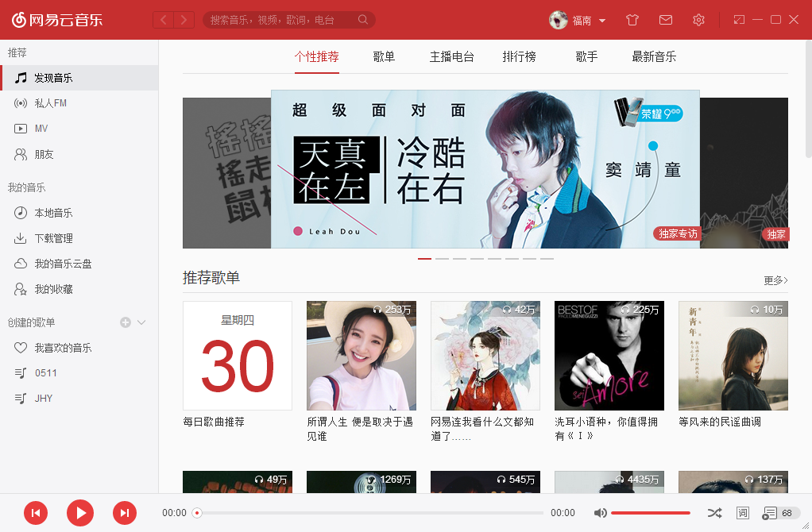
Task: Open 本地音乐 in the sidebar
Action: [79, 213]
